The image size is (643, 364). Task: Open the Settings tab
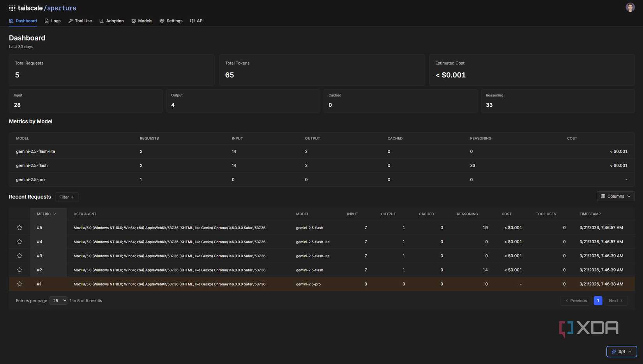[x=171, y=21]
